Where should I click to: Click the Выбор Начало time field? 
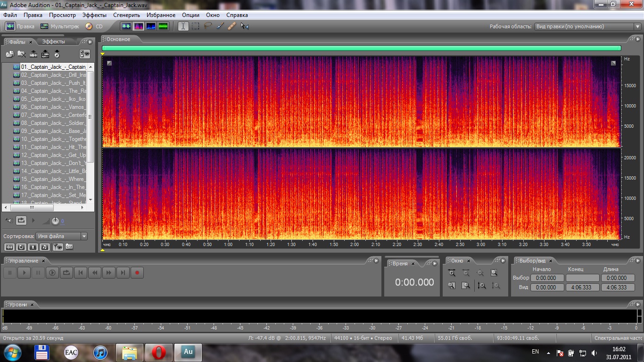click(x=547, y=278)
